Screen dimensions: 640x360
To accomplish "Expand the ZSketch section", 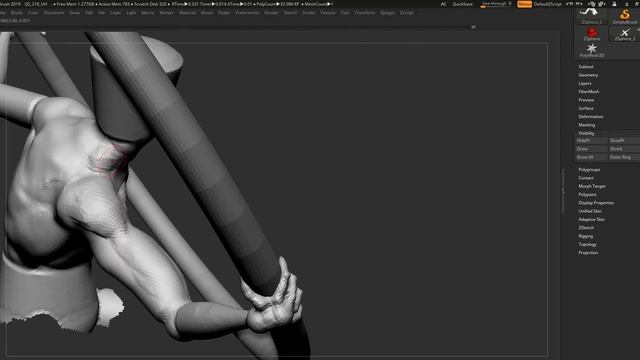I will pos(586,228).
